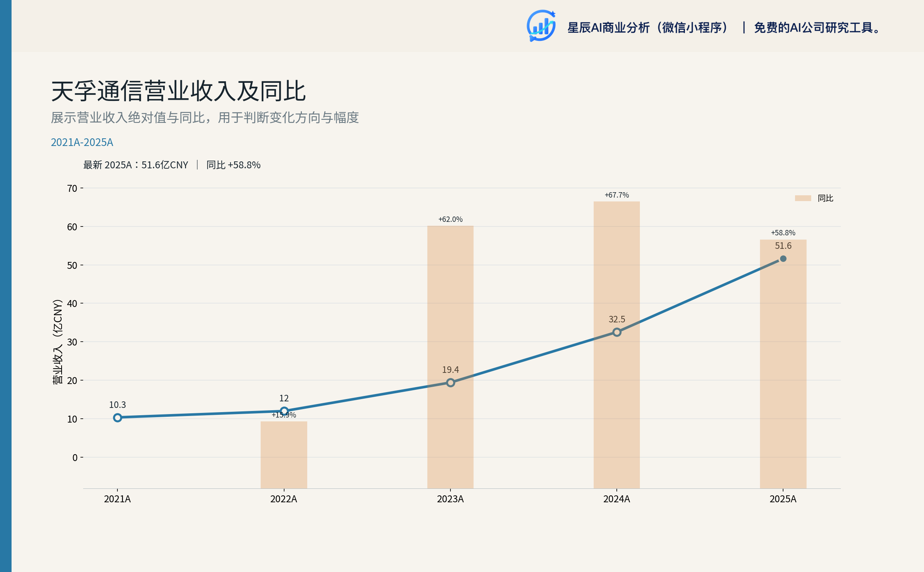Click the chart title 天孚通信营业收入及同比
Image resolution: width=924 pixels, height=572 pixels.
click(x=178, y=91)
